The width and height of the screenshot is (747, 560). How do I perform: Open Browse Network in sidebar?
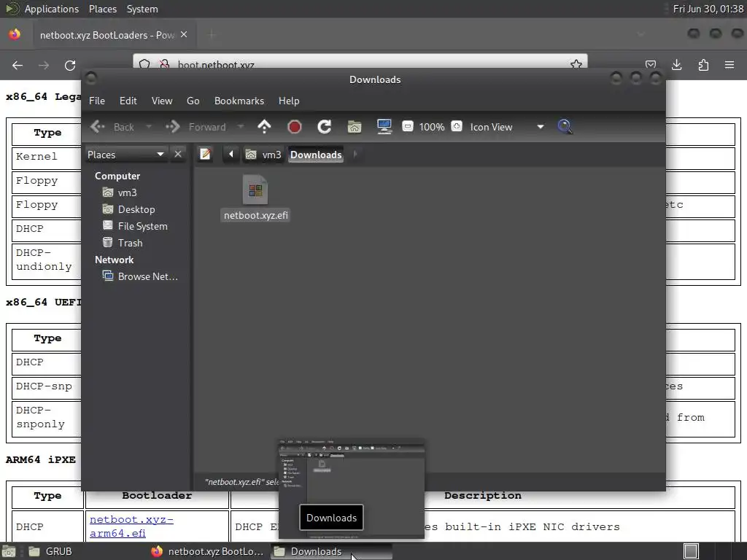click(147, 276)
